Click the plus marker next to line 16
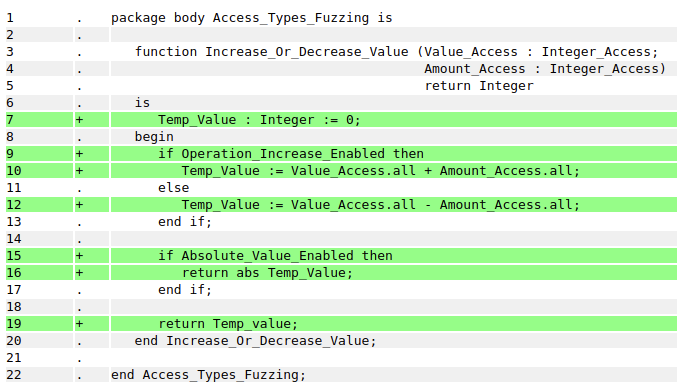The width and height of the screenshot is (677, 383). point(79,272)
